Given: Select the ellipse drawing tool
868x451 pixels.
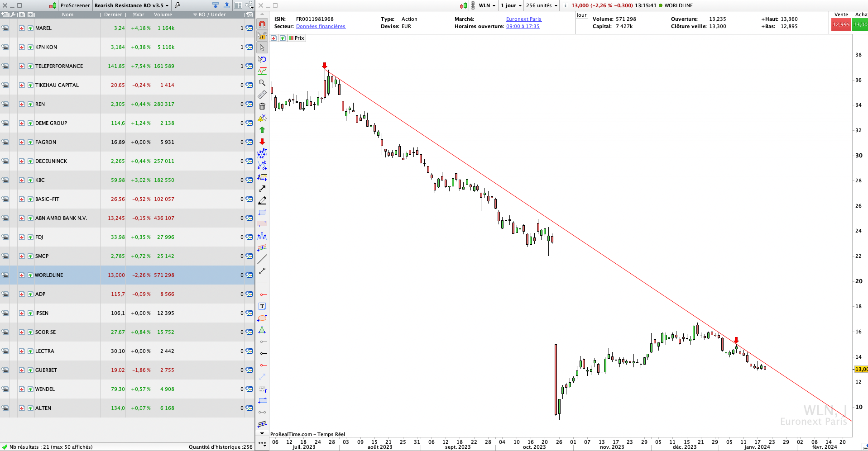Looking at the screenshot, I should [262, 318].
